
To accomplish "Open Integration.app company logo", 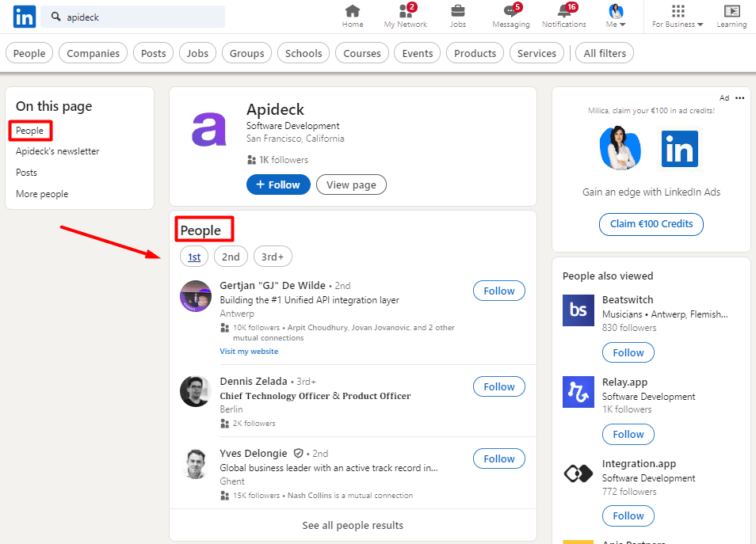I will tap(578, 474).
